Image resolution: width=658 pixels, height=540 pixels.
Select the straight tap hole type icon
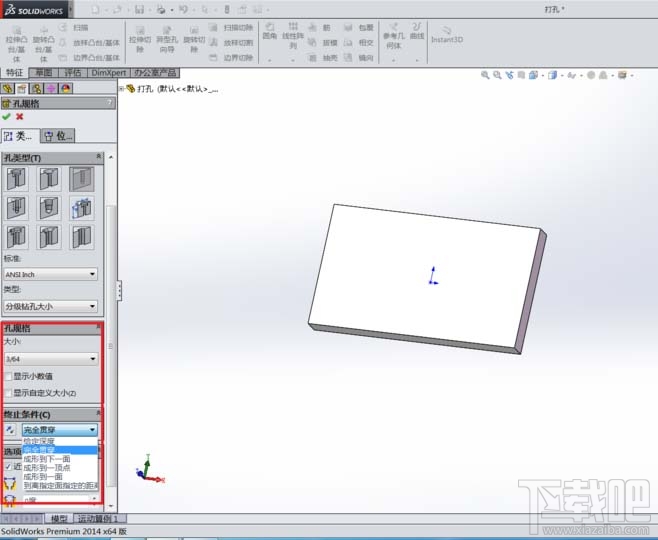click(x=17, y=208)
